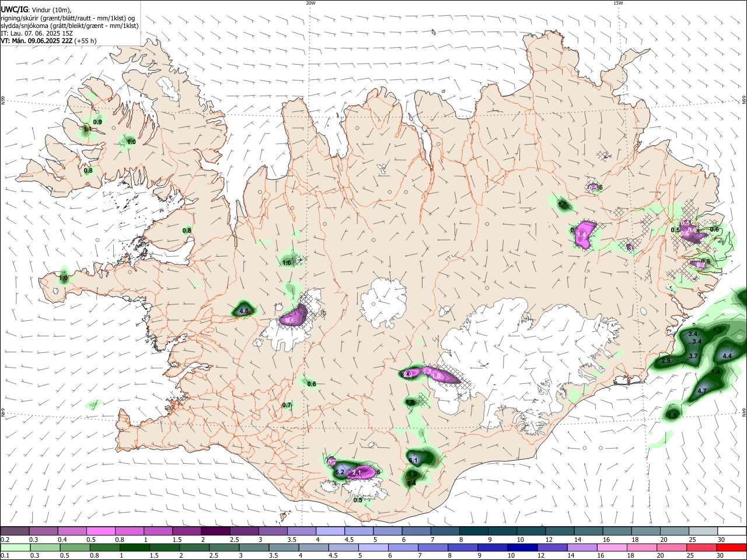
Task: Click the '15W' longitude label
Action: (618, 3)
